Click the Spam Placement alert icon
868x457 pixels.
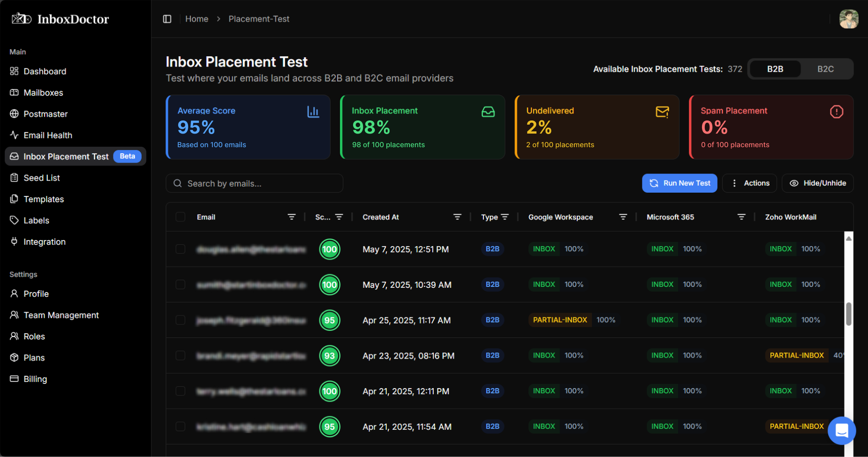coord(836,112)
